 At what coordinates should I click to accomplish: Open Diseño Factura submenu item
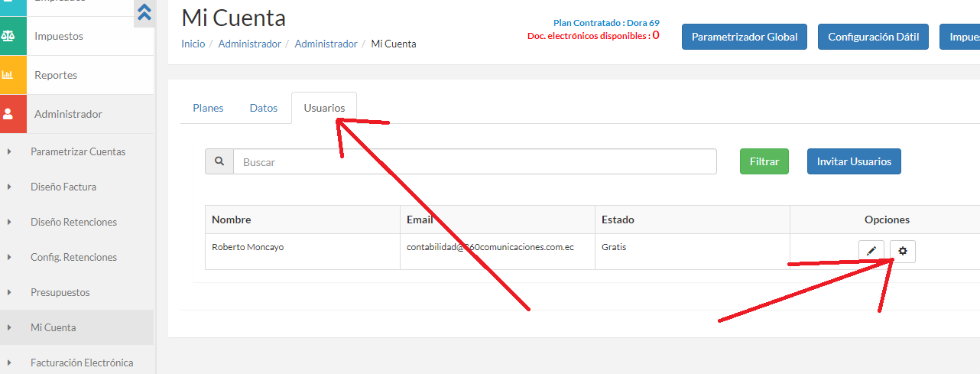(63, 187)
